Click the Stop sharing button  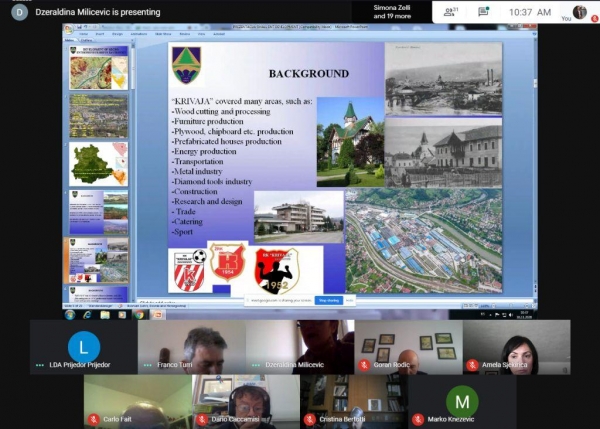pos(329,300)
